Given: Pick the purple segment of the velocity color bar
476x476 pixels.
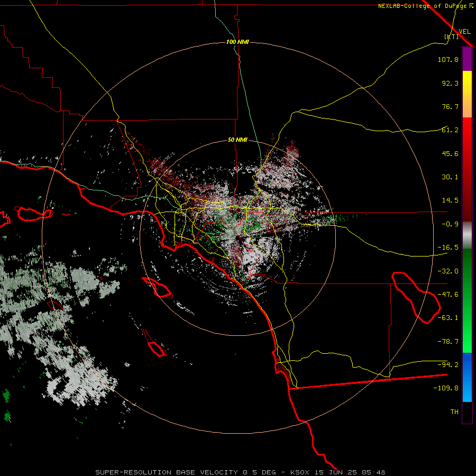Looking at the screenshot, I should pyautogui.click(x=467, y=59).
